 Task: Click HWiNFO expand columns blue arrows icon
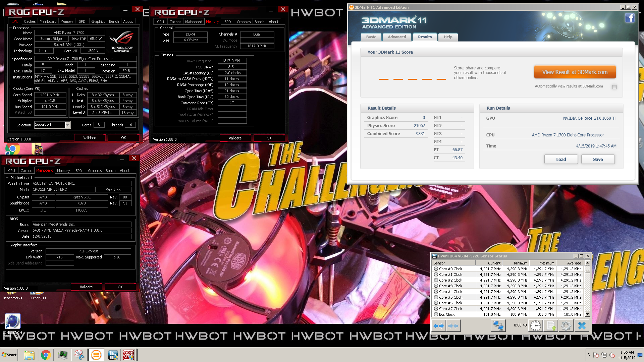coord(438,325)
